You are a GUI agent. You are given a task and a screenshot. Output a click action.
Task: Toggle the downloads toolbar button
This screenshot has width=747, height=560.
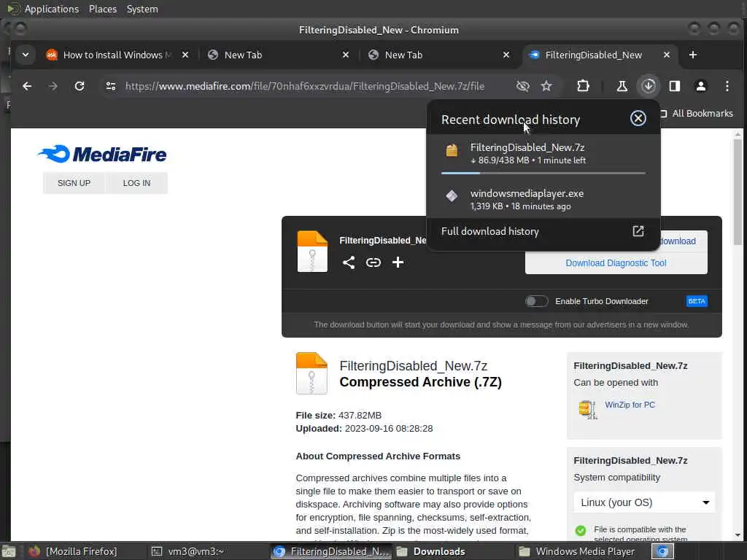point(649,86)
